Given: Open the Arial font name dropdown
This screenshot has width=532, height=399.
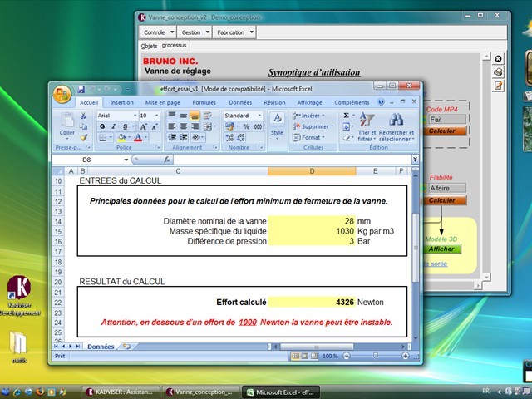Looking at the screenshot, I should [x=135, y=116].
